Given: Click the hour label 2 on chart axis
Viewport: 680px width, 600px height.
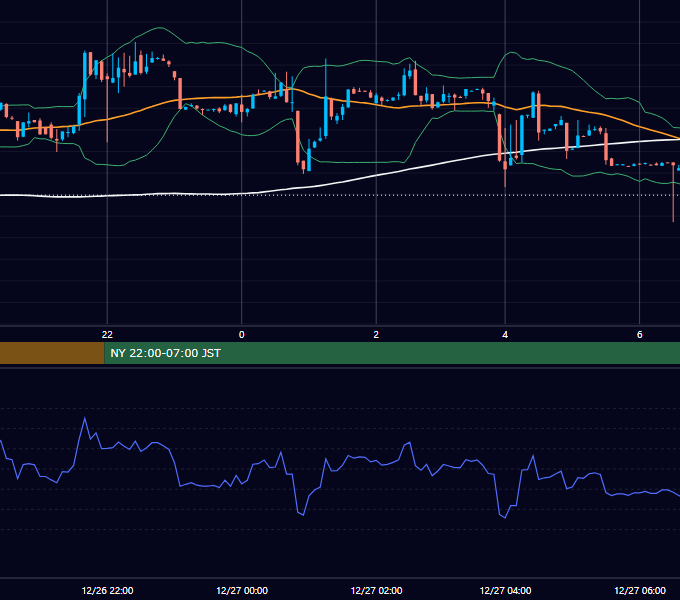Looking at the screenshot, I should coord(376,335).
